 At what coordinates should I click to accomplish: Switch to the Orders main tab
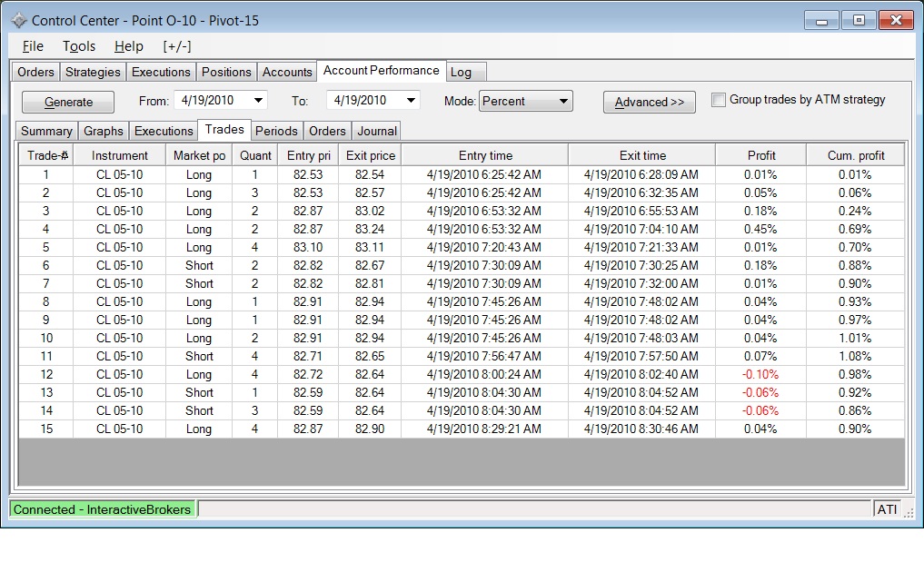click(35, 72)
